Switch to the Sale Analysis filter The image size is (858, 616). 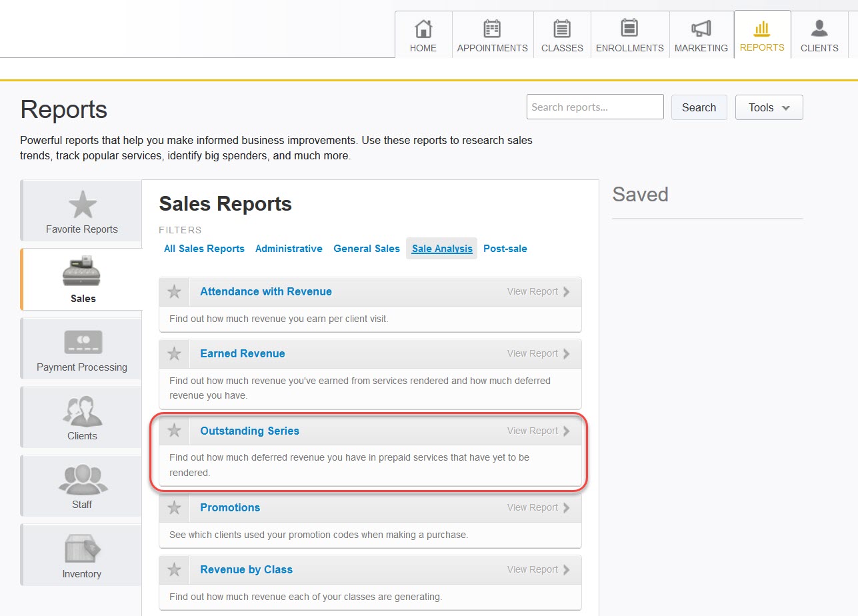pyautogui.click(x=441, y=248)
